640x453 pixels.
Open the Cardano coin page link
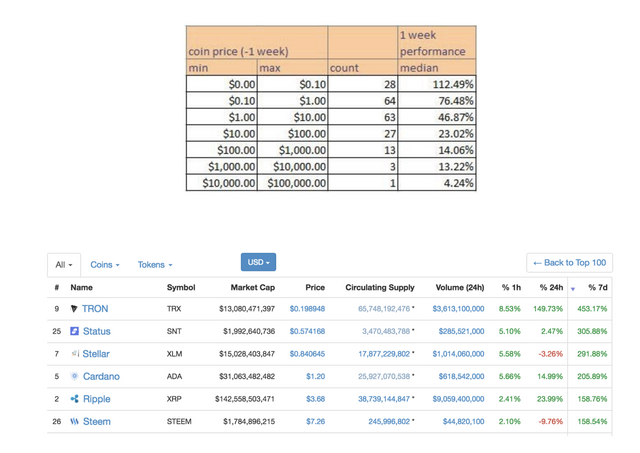(x=101, y=376)
